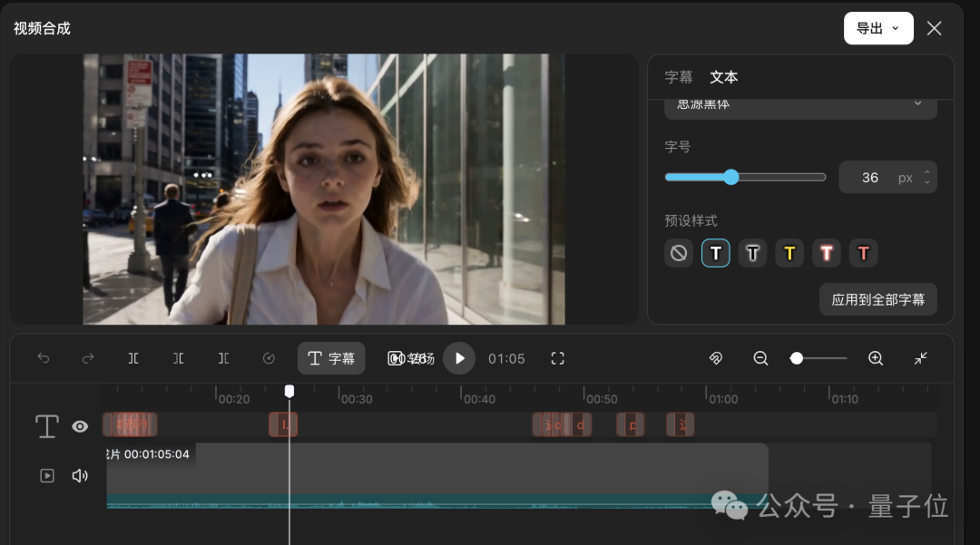
Task: Click the redo arrow icon
Action: [88, 358]
